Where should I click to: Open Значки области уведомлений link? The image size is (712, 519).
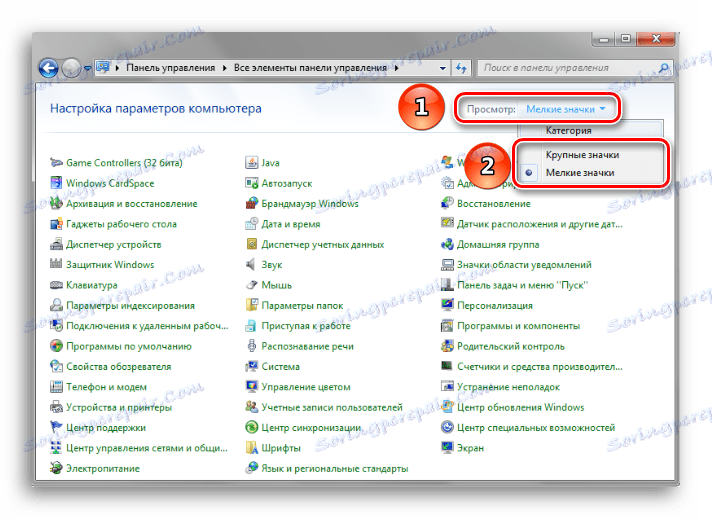pos(524,264)
